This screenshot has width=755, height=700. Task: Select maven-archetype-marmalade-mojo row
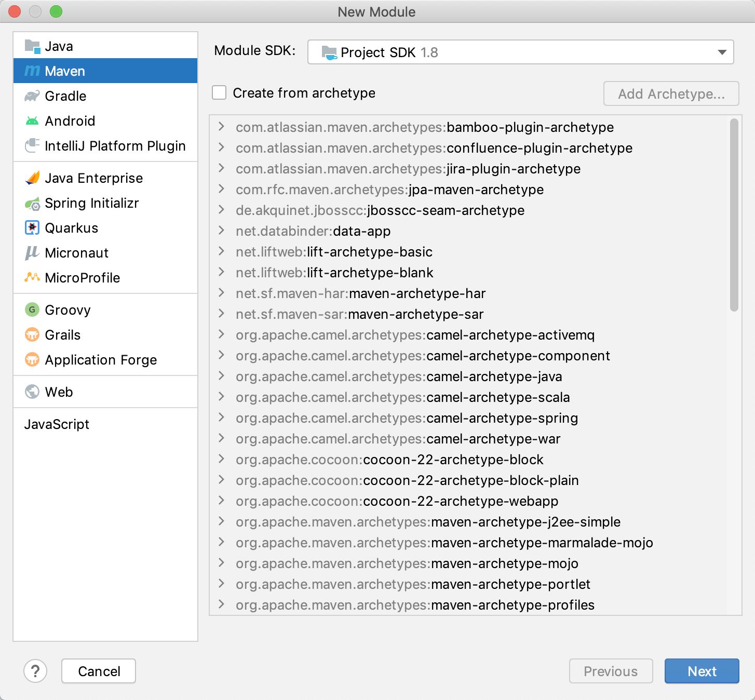(x=475, y=543)
